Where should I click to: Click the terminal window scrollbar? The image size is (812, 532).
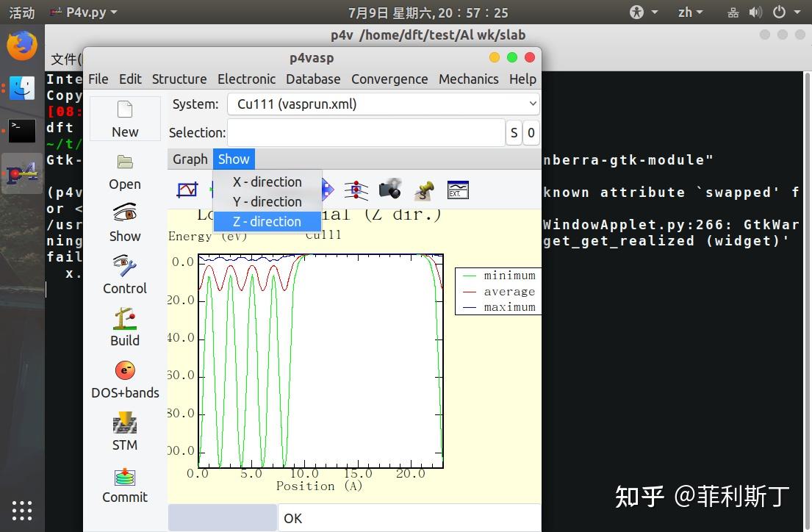coord(807,301)
